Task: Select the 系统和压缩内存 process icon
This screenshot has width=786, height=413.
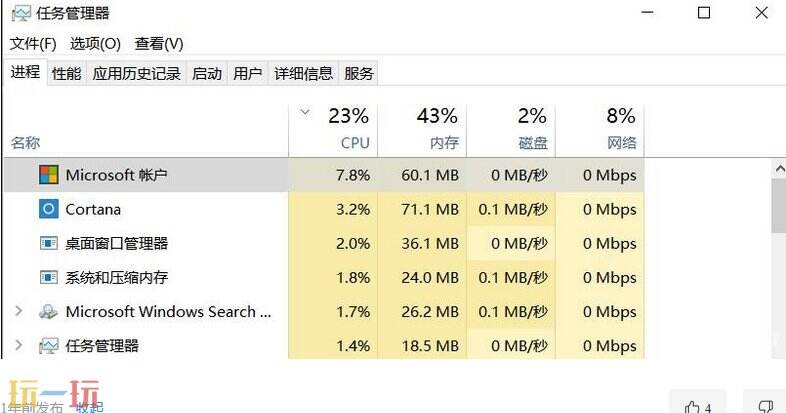Action: pos(48,277)
